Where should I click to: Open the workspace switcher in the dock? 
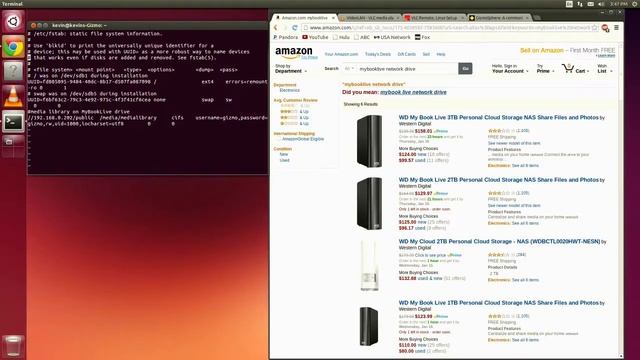coord(13,147)
